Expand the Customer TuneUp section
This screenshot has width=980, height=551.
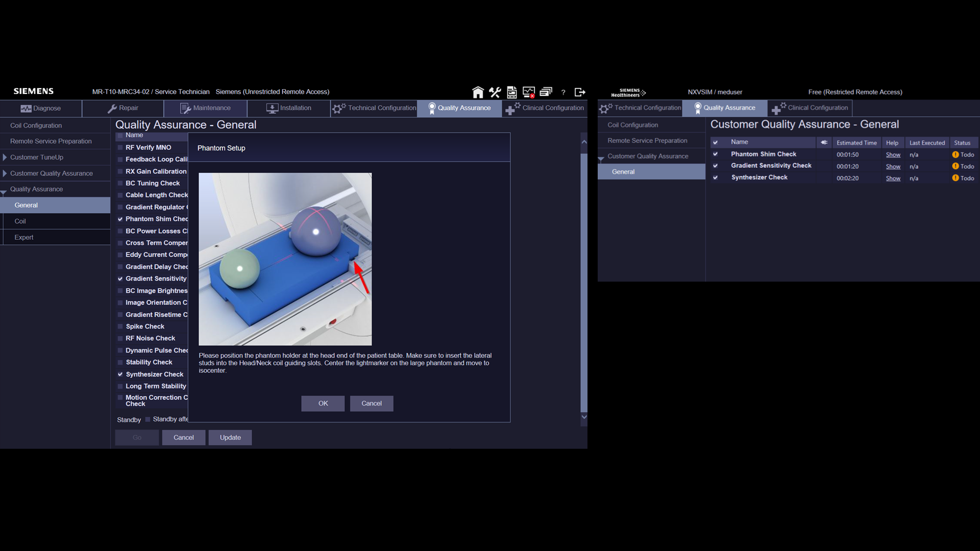coord(4,157)
